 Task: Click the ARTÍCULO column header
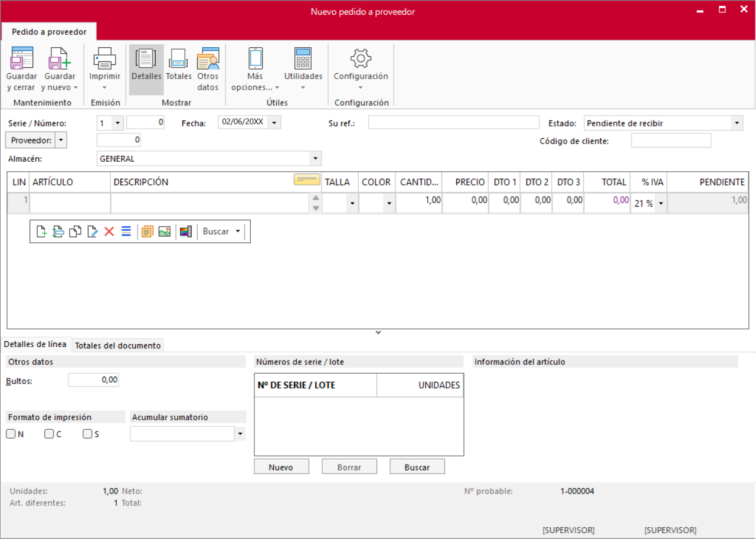pos(70,182)
